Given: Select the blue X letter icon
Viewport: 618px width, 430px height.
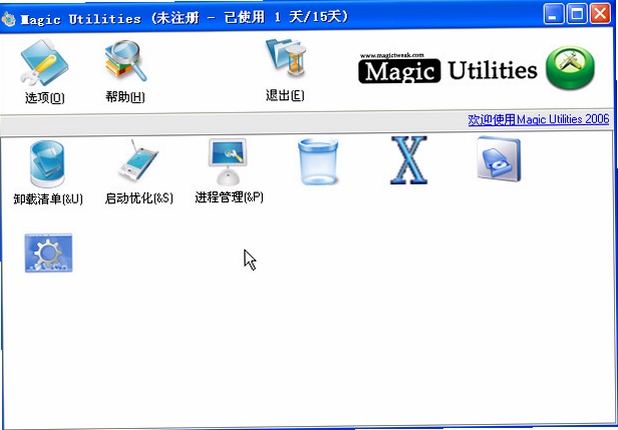Looking at the screenshot, I should [x=409, y=160].
